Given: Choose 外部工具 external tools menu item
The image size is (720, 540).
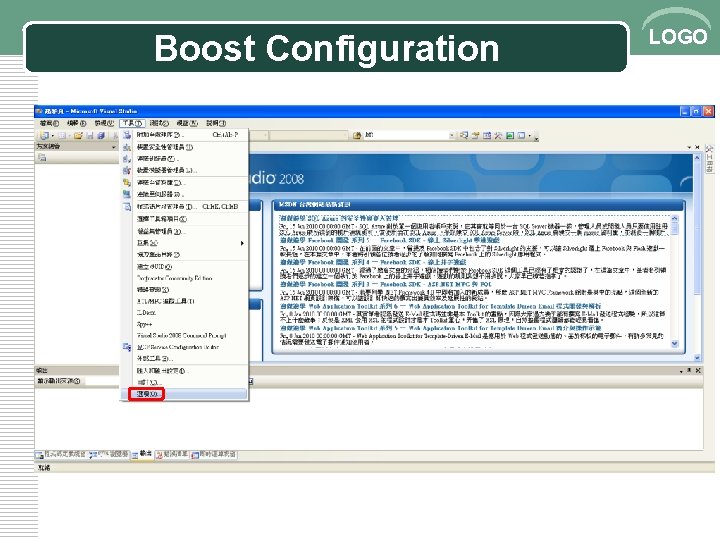Looking at the screenshot, I should pyautogui.click(x=184, y=358).
